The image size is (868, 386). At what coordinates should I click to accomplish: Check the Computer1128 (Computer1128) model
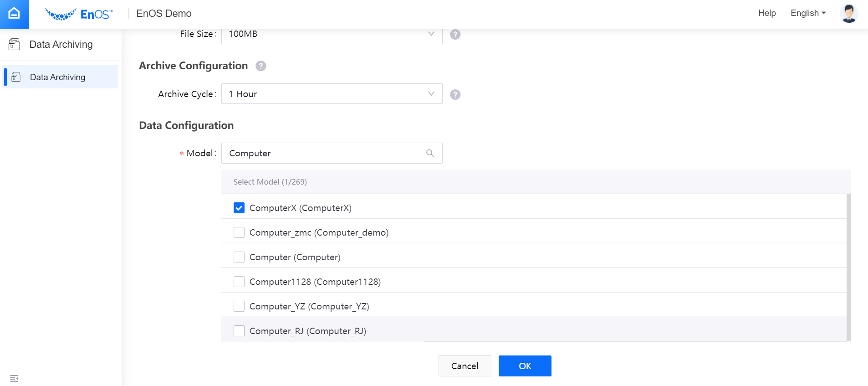pyautogui.click(x=239, y=282)
